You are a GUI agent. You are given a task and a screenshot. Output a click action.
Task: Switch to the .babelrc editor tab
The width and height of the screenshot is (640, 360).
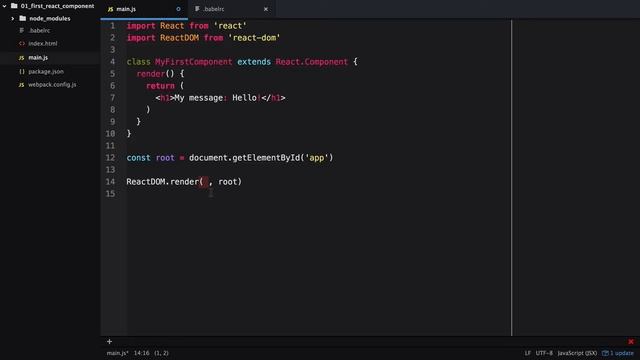pos(231,9)
